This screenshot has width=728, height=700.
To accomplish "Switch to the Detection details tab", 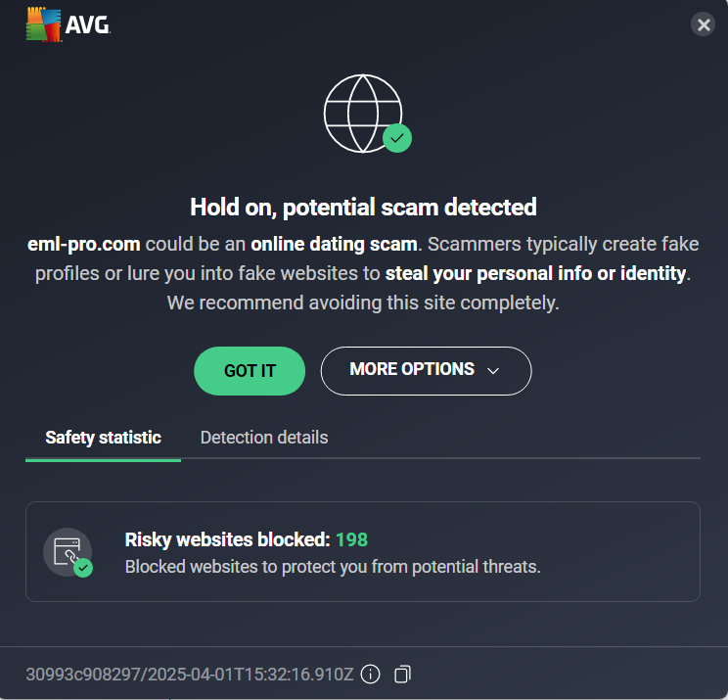I will (264, 438).
